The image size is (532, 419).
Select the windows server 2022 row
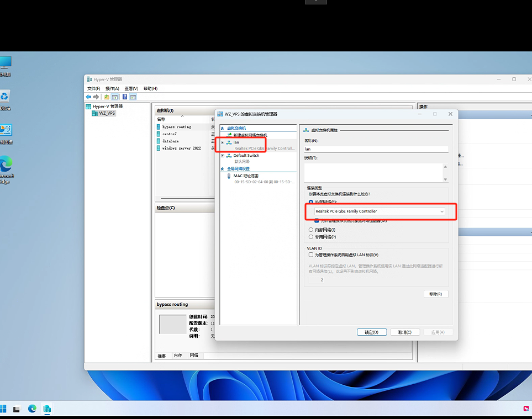pos(185,148)
